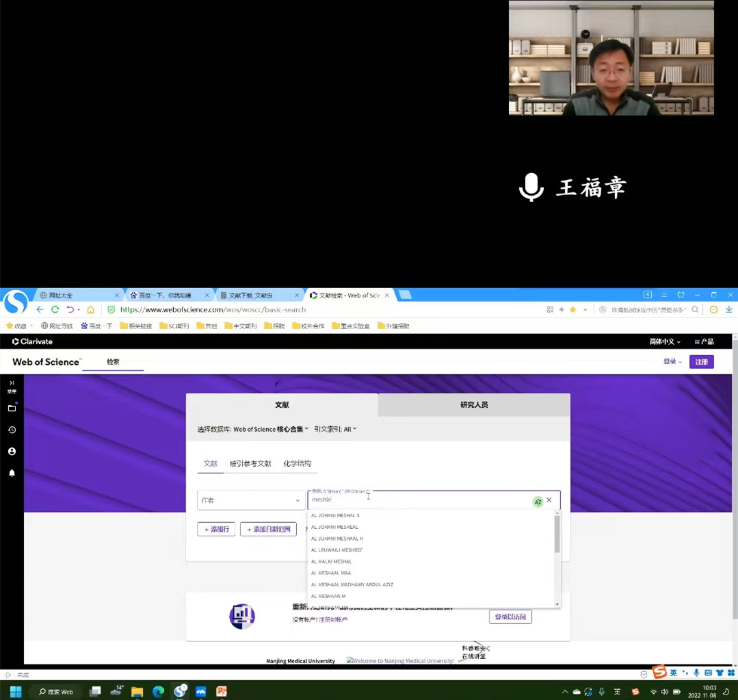Image resolution: width=738 pixels, height=700 pixels.
Task: Reload the page with the green refresh icon
Action: click(55, 309)
